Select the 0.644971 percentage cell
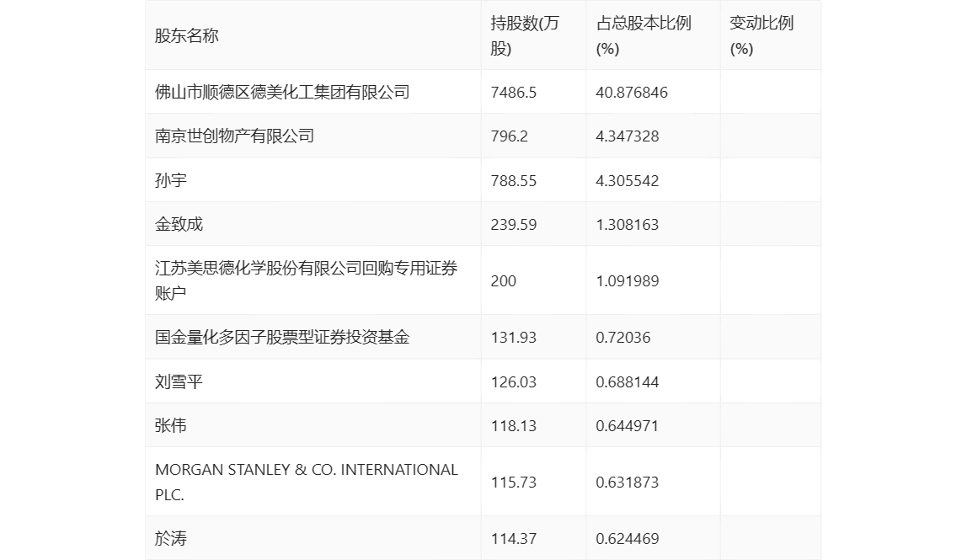 [628, 425]
